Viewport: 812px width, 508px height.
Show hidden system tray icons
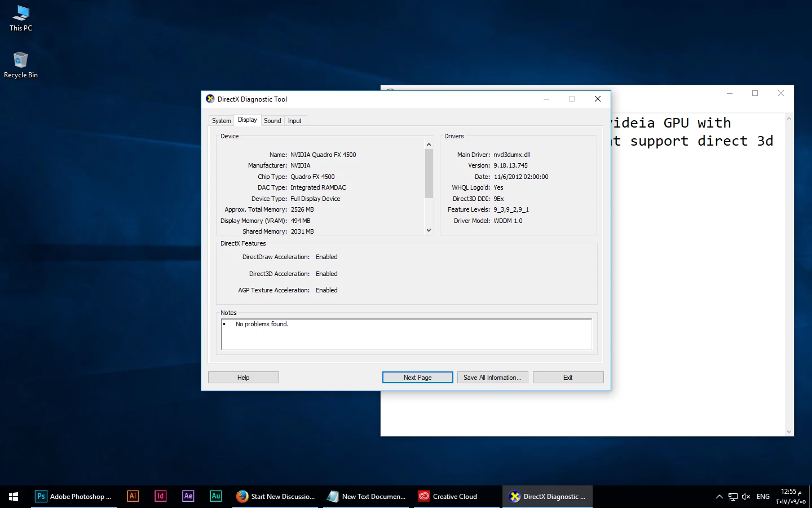pos(719,497)
